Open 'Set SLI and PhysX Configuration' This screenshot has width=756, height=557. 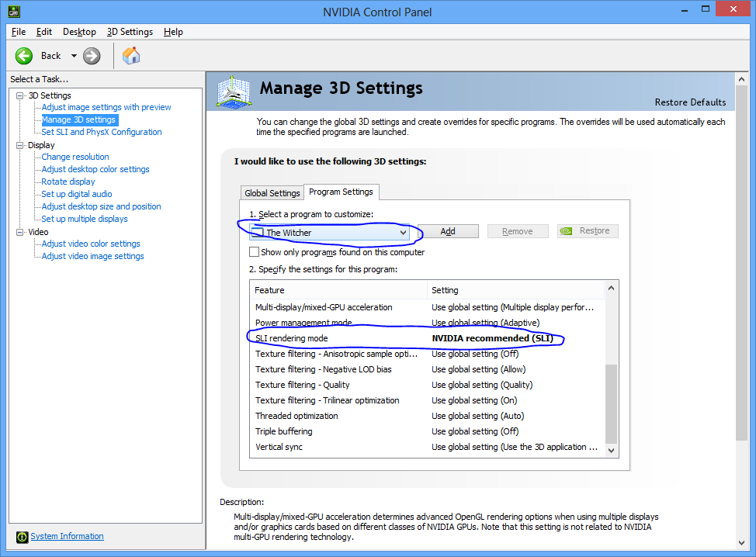coord(101,132)
